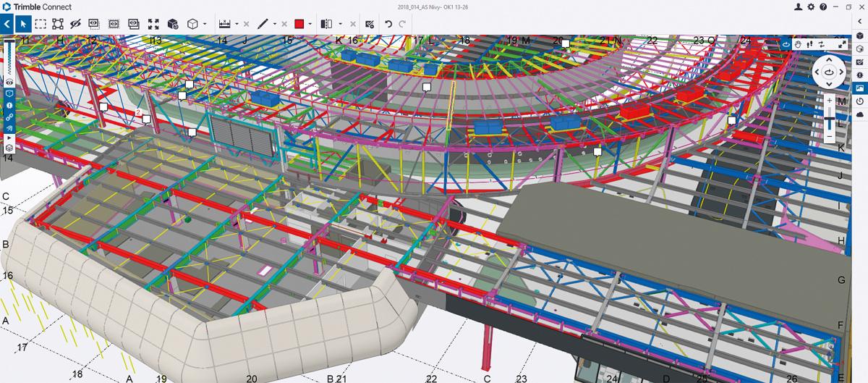Activate the rectangle area selection tool
Image resolution: width=868 pixels, height=383 pixels.
41,24
